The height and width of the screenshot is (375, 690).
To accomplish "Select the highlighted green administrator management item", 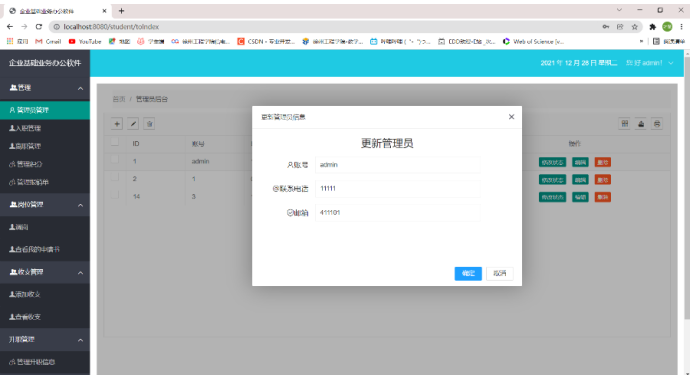I will pos(45,110).
